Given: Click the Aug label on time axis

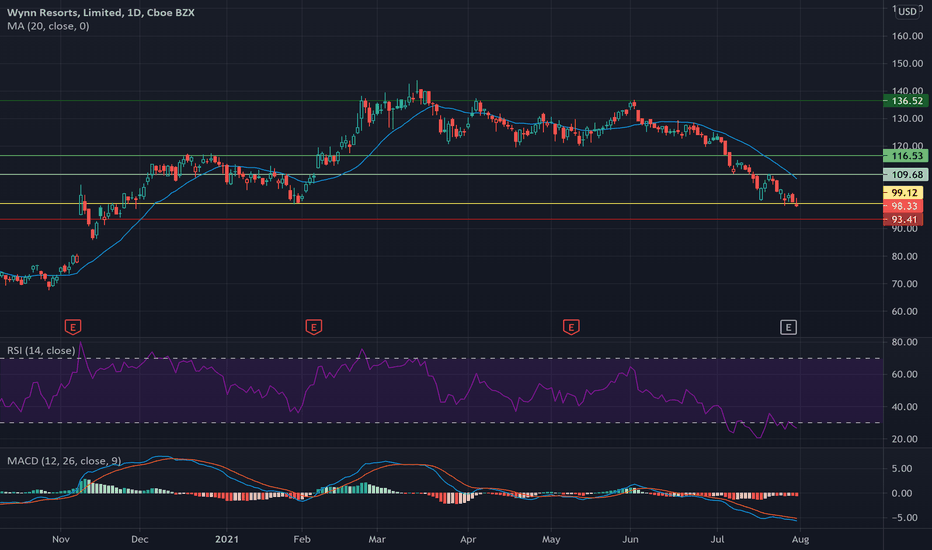Looking at the screenshot, I should 800,539.
